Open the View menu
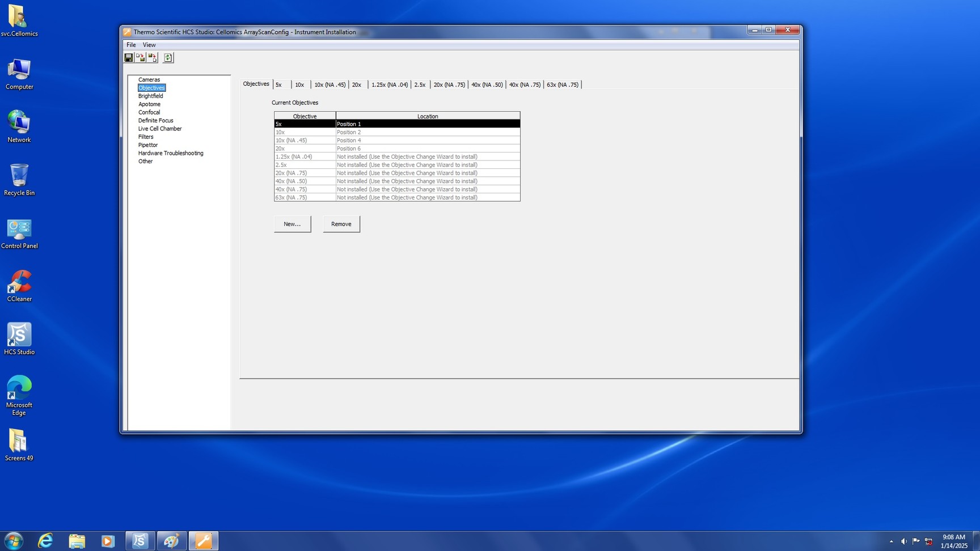The image size is (980, 551). [x=149, y=45]
